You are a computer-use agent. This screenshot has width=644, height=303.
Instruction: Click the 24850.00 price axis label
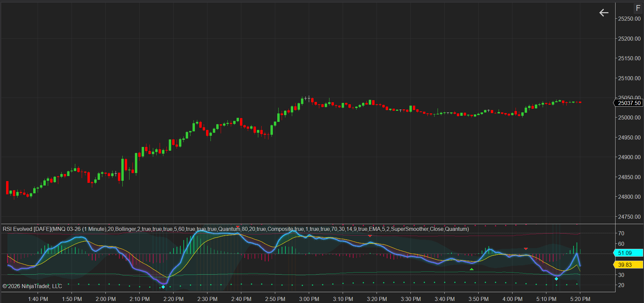(629, 177)
